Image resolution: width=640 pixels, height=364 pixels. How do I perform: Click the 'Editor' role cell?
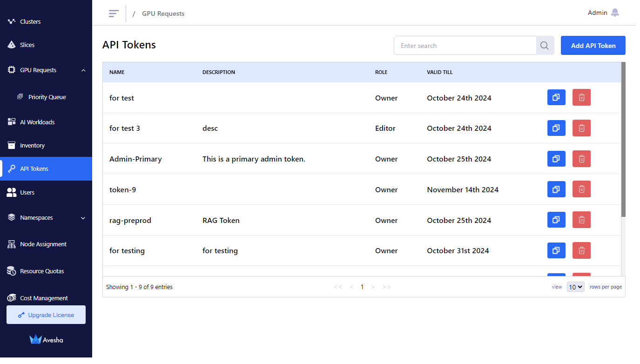[x=385, y=128]
